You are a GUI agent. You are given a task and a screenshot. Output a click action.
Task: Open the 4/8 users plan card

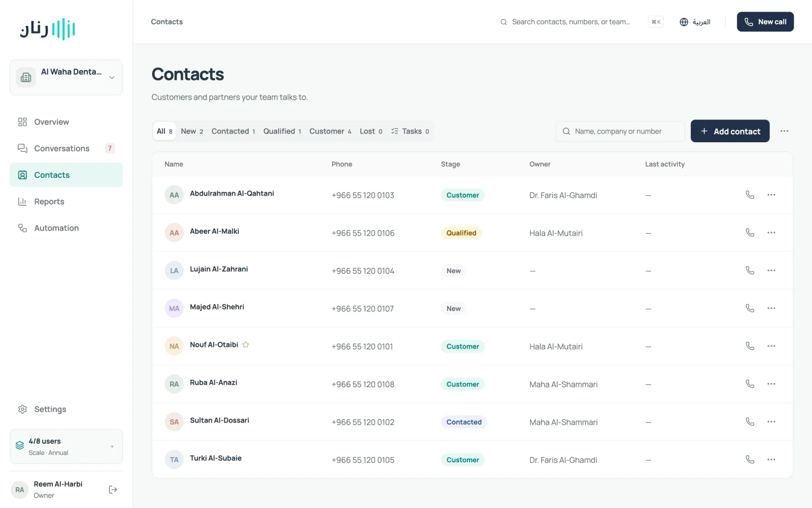point(66,447)
